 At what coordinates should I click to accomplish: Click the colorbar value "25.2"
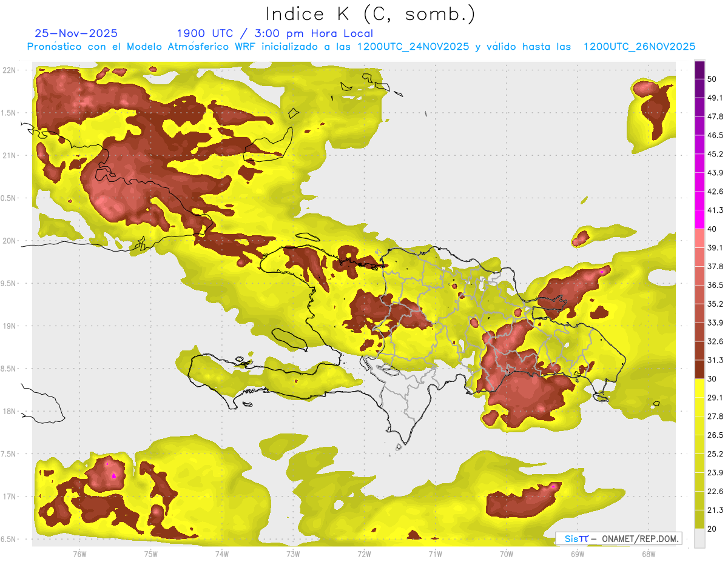pyautogui.click(x=715, y=454)
